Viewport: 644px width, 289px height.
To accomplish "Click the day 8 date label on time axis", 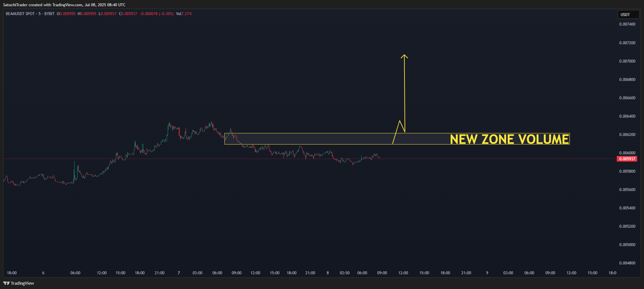I will pos(328,273).
